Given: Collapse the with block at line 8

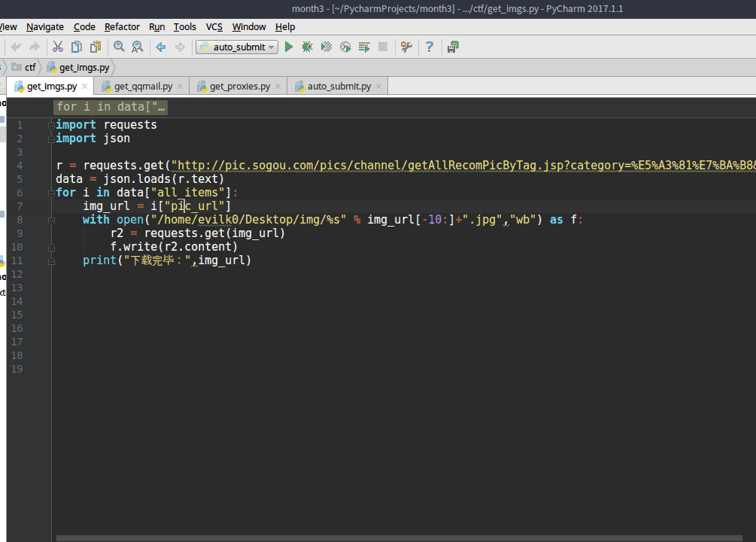Looking at the screenshot, I should (x=51, y=221).
